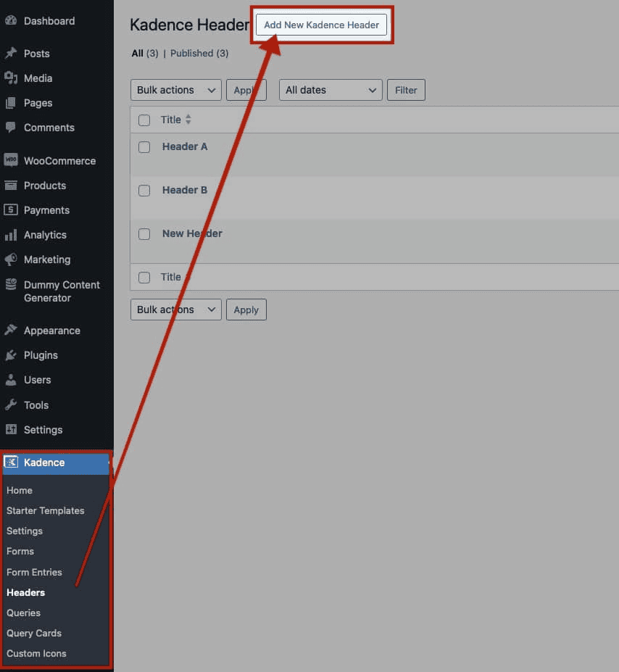Select the Kadence menu icon

(12, 462)
